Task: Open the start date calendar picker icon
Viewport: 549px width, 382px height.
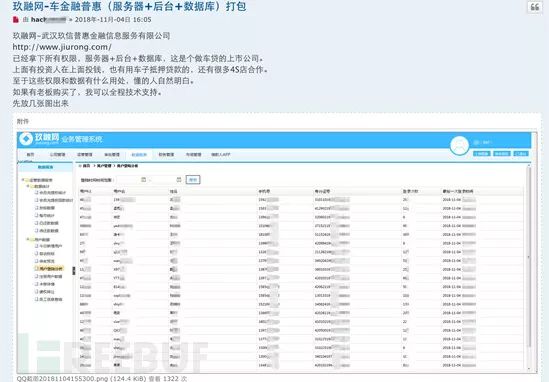Action: point(144,180)
